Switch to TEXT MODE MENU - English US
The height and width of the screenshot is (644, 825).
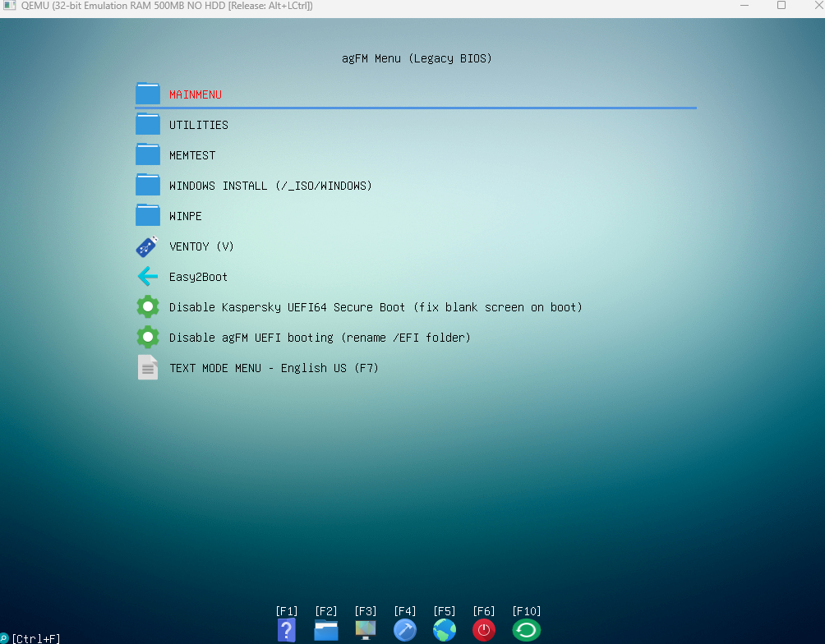[274, 368]
